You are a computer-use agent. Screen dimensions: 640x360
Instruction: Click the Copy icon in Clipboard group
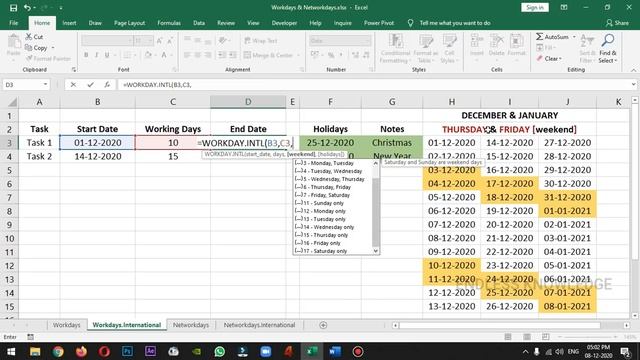[29, 48]
